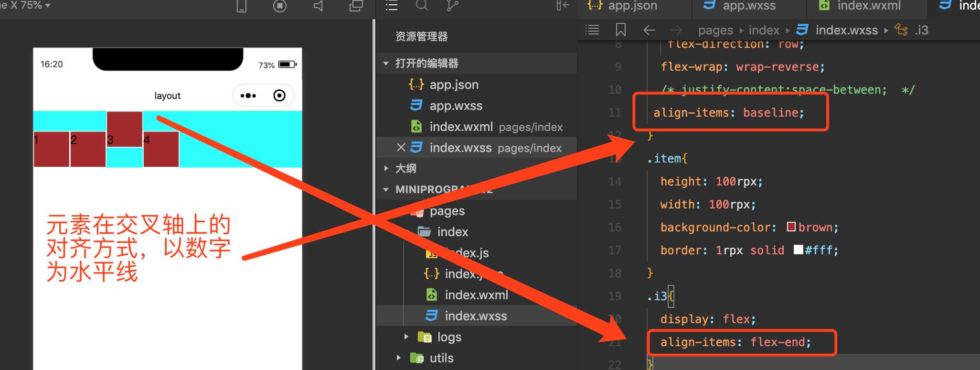
Task: Select index.wxss in the file tree
Action: click(476, 316)
